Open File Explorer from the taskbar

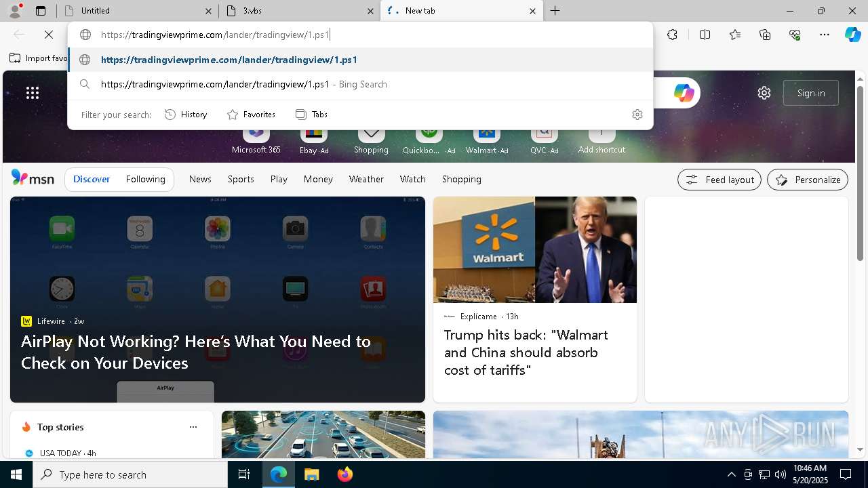(x=311, y=474)
